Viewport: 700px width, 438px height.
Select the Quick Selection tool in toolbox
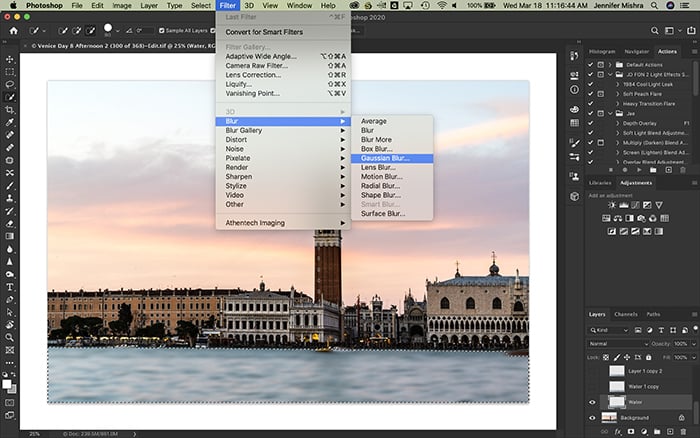tap(9, 97)
